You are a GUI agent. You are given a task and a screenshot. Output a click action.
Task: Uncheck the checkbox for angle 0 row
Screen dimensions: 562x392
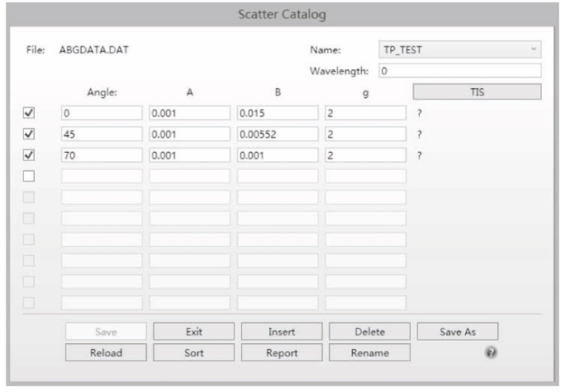(x=28, y=113)
